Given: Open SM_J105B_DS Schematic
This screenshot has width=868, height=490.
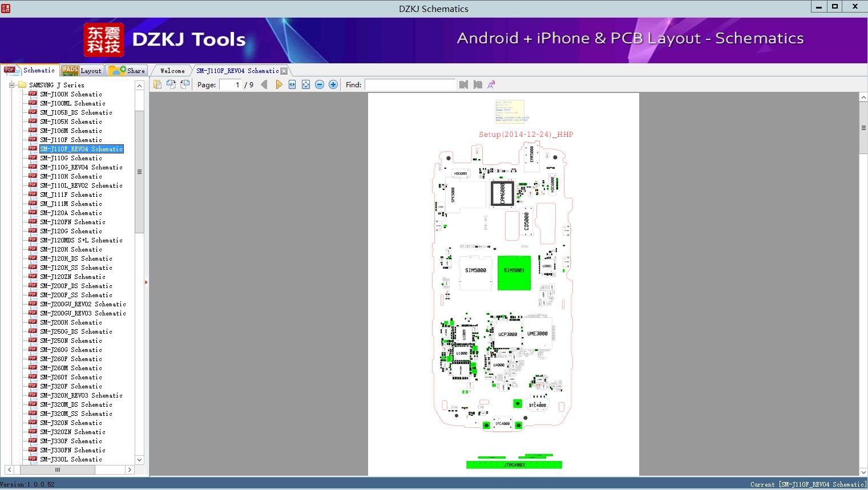Looking at the screenshot, I should pos(76,112).
